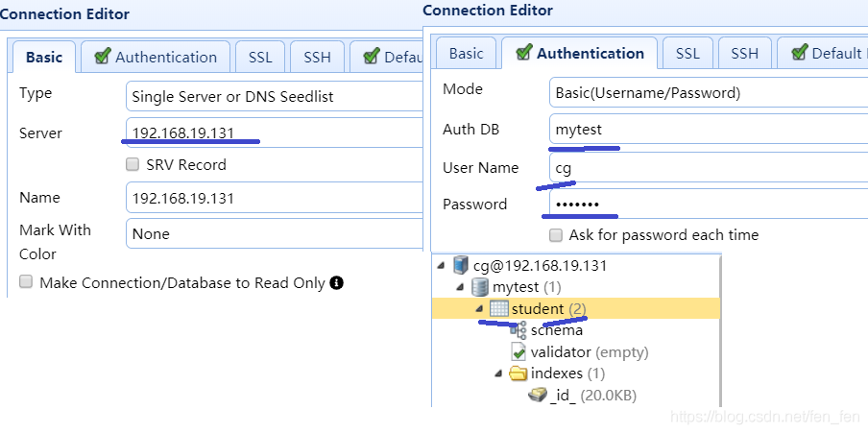Toggle Make Connection/Database to Read Only
This screenshot has height=434, width=868.
(x=27, y=282)
